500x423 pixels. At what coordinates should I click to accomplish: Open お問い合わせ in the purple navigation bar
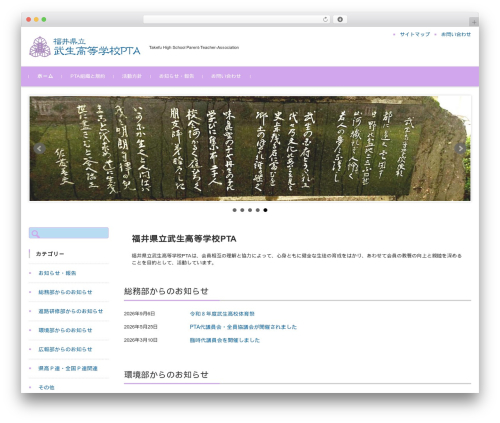click(226, 76)
